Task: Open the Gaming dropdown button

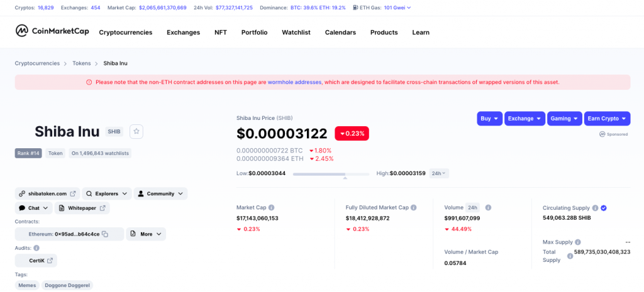Action: [565, 119]
